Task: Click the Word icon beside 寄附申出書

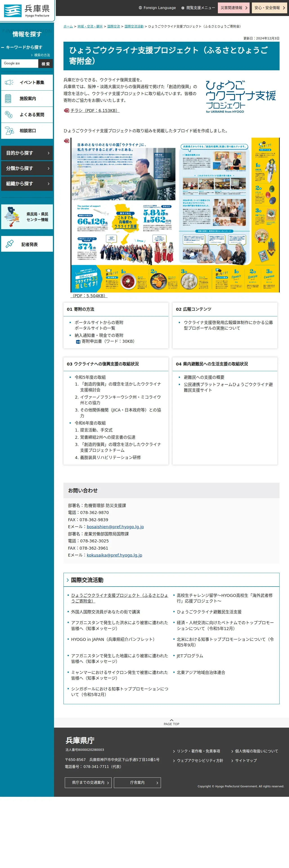Action: (x=78, y=342)
